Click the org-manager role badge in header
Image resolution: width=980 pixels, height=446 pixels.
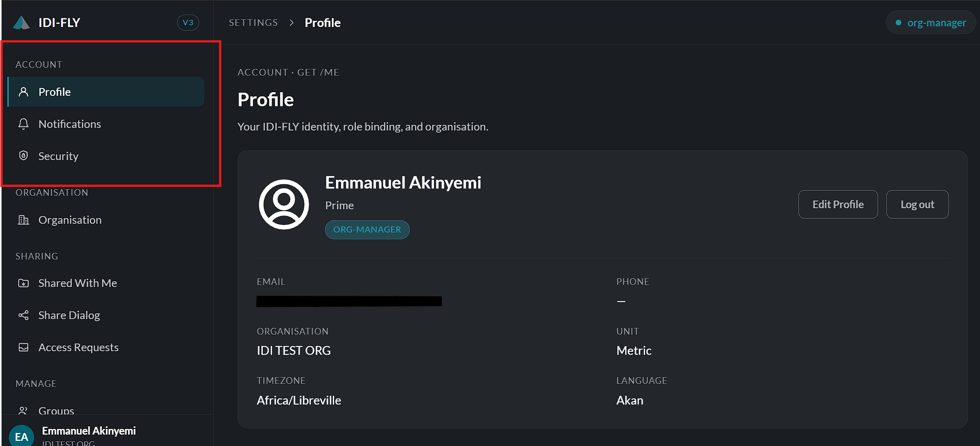(930, 23)
